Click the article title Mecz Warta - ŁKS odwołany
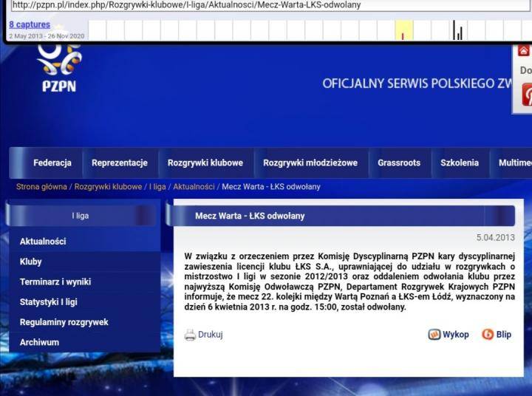This screenshot has height=396, width=532. pos(250,216)
